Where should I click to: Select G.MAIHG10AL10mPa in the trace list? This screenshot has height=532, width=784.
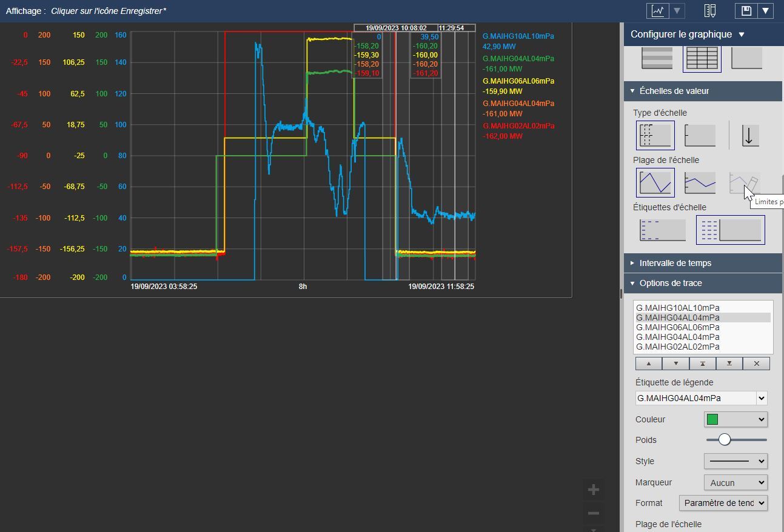click(677, 308)
